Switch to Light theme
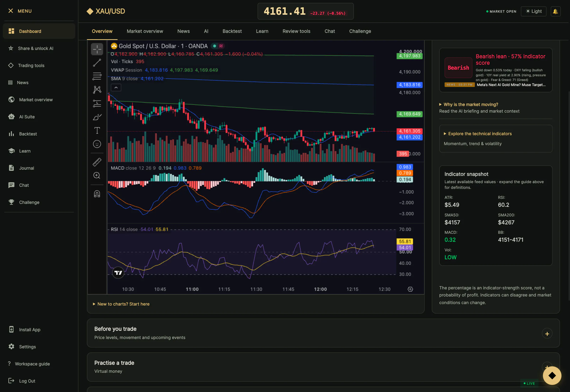Image resolution: width=570 pixels, height=392 pixels. point(533,11)
